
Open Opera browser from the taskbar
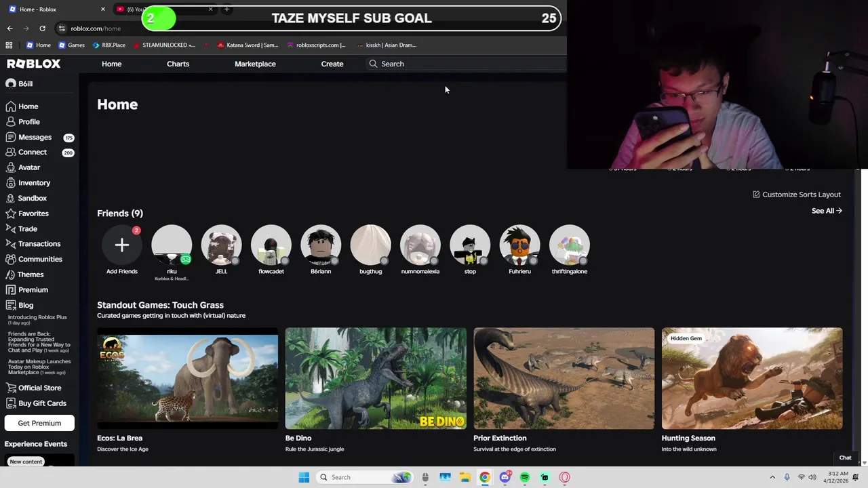[565, 477]
